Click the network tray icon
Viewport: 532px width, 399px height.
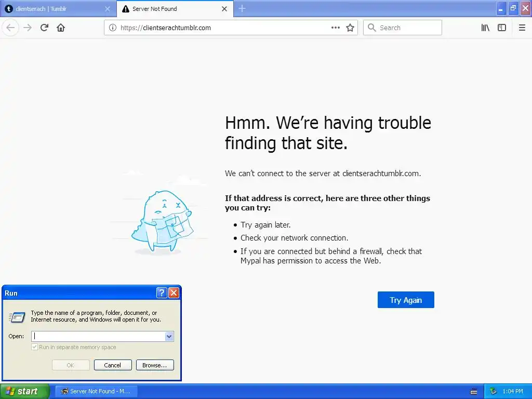point(494,392)
